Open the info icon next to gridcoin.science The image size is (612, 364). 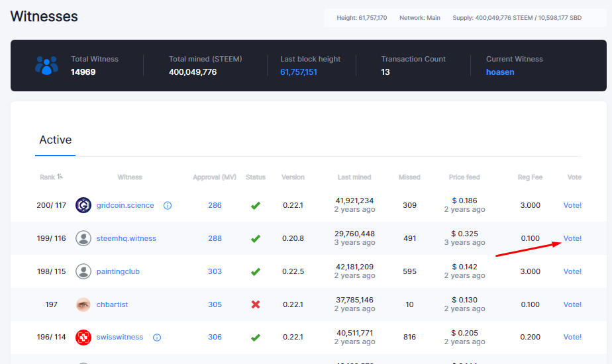click(x=168, y=206)
